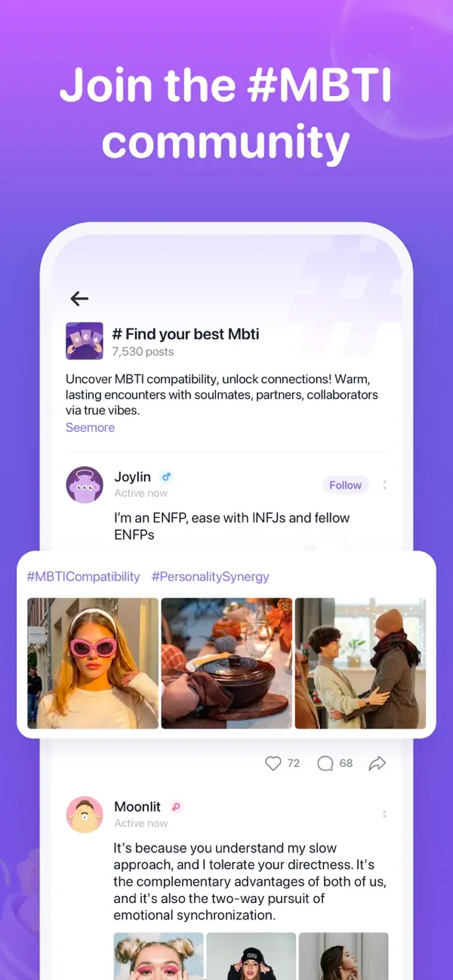Open the Moonlit username

click(137, 806)
